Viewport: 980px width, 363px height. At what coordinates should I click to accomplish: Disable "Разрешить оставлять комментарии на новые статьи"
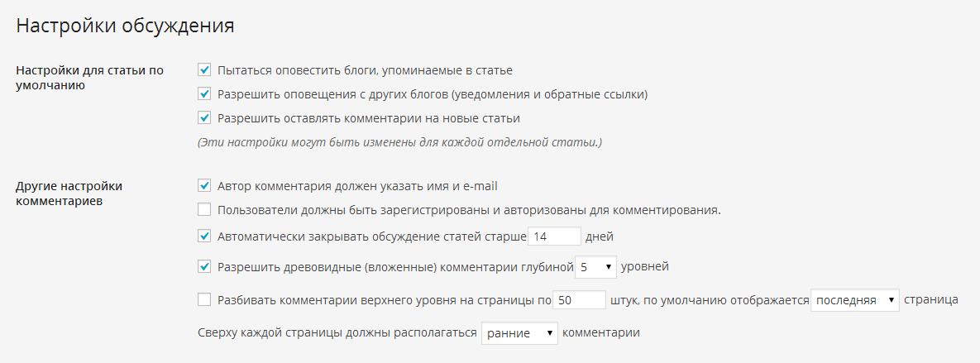204,118
